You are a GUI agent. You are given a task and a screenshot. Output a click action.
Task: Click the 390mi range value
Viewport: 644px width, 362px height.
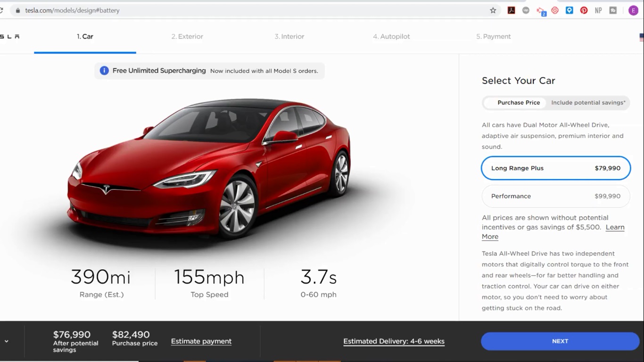[x=100, y=277]
